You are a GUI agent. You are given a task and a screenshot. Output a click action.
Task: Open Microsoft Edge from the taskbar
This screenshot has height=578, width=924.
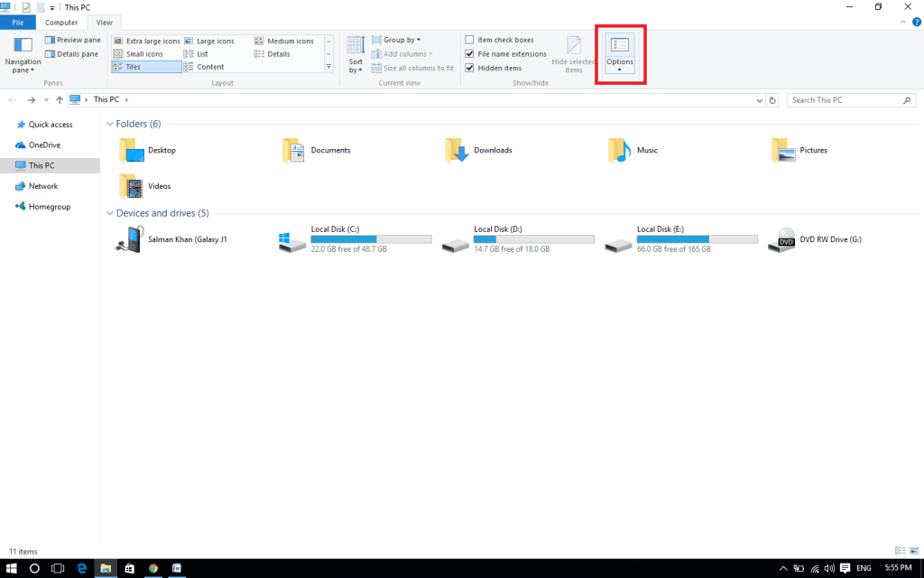click(81, 568)
